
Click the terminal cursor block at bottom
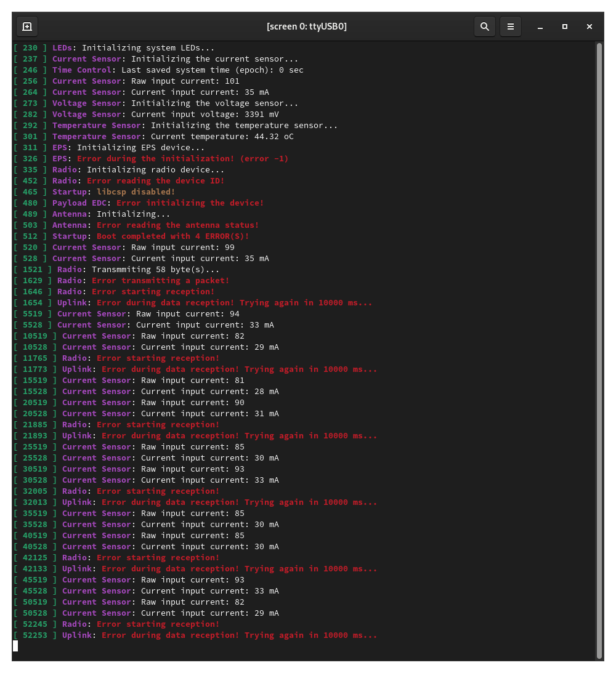tap(15, 647)
